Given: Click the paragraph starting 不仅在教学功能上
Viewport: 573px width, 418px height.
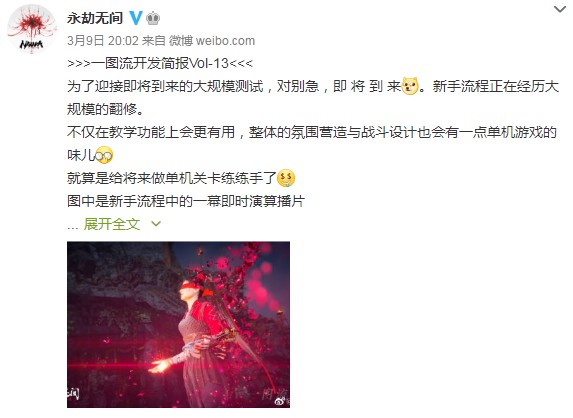Looking at the screenshot, I should 312,144.
